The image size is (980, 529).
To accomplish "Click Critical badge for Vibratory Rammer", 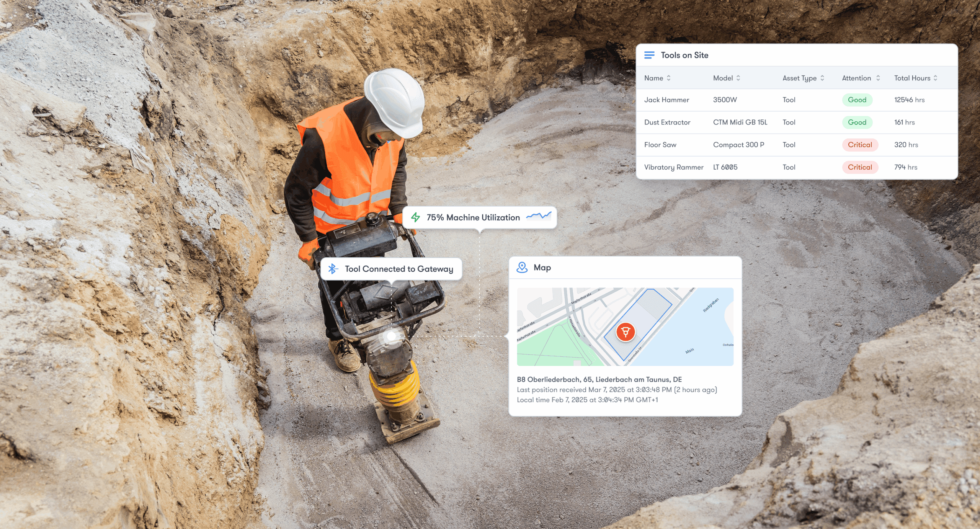I will point(859,167).
